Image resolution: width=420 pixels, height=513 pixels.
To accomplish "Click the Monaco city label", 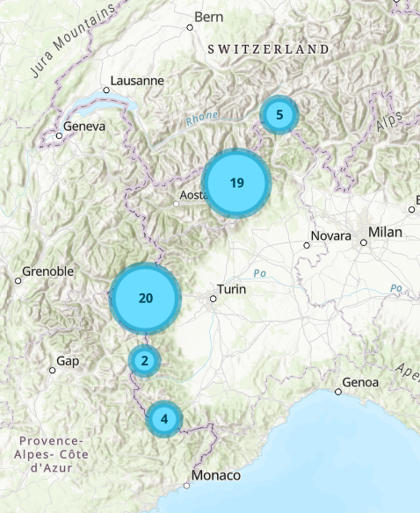I will 216,475.
